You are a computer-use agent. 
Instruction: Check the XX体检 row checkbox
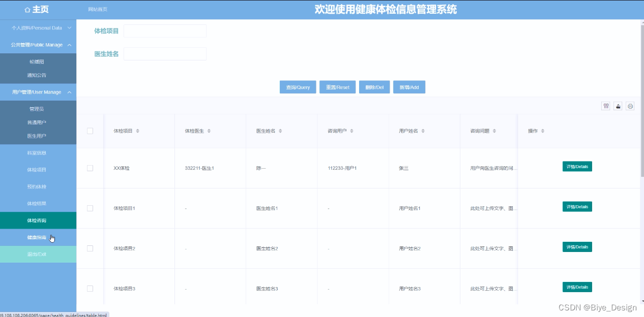[90, 168]
